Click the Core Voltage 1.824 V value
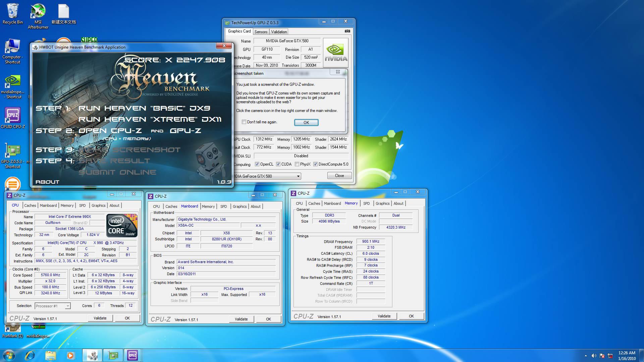This screenshot has height=362, width=644. [93, 235]
